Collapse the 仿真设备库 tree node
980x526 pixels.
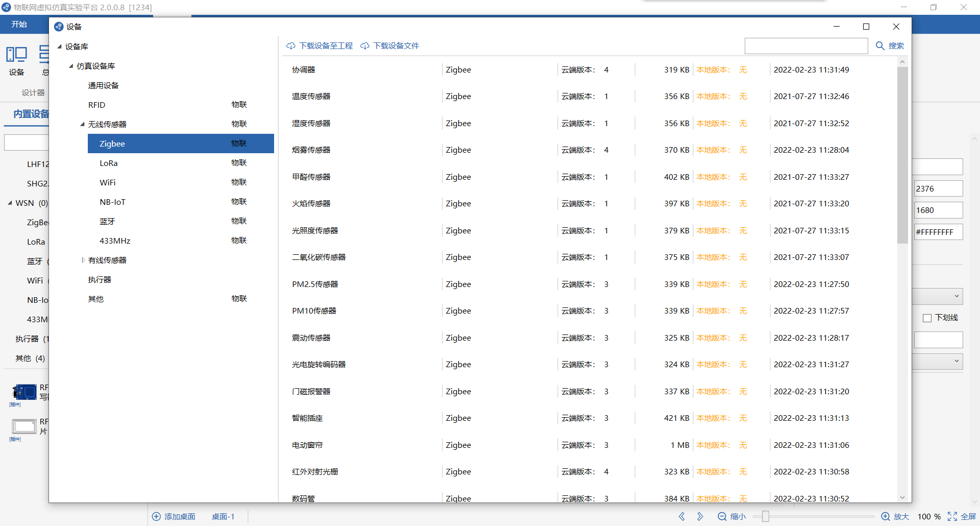(71, 66)
